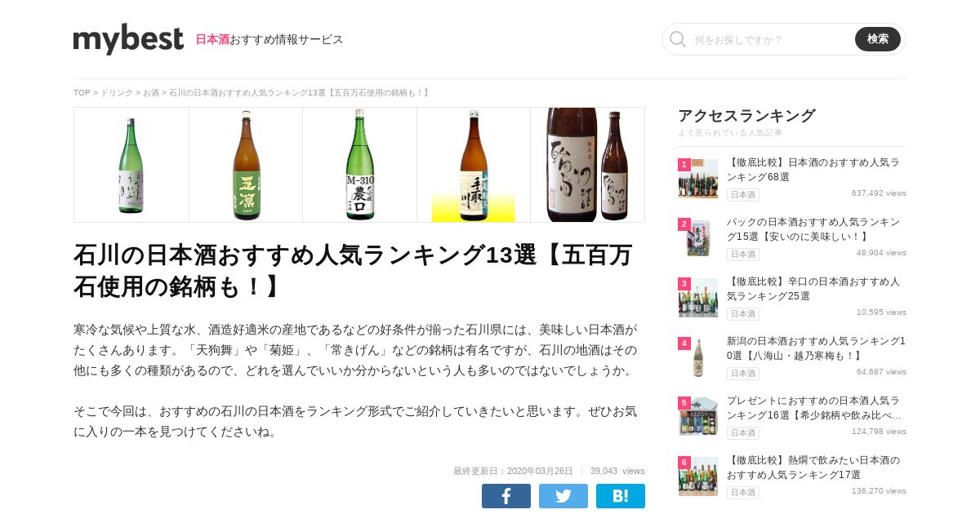The width and height of the screenshot is (980, 514).
Task: Click thumbnail of rank 1 article
Action: tap(698, 179)
